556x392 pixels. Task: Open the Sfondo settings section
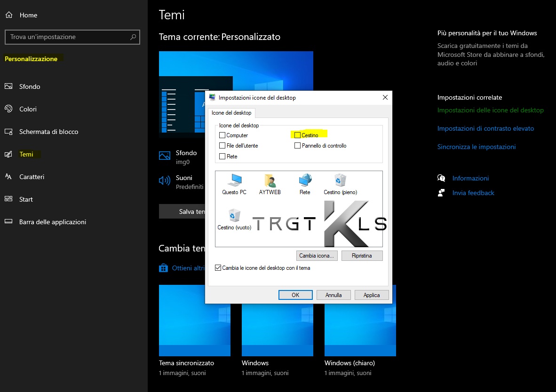(30, 86)
